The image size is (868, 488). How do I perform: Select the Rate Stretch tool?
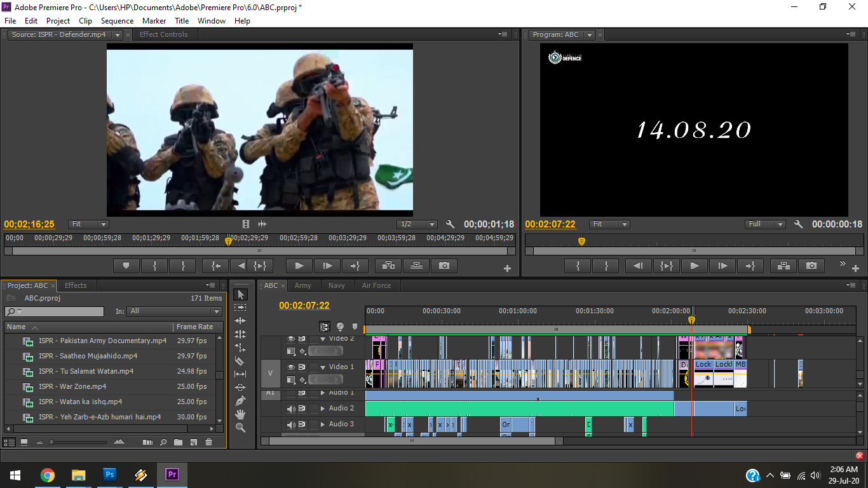[x=240, y=348]
